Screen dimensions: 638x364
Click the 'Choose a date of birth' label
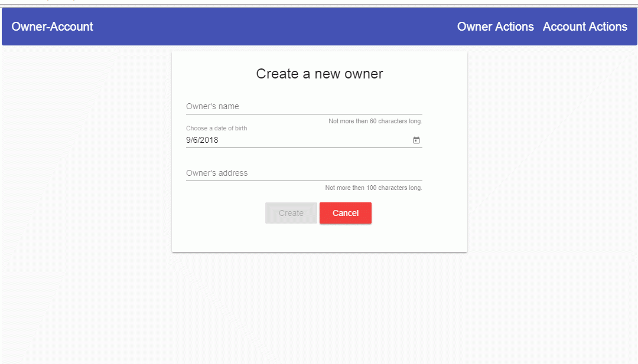click(216, 129)
